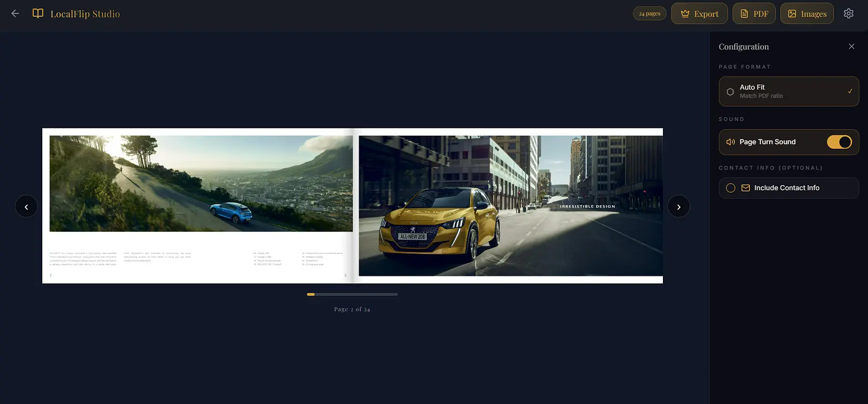Select the Auto Fit page format option

(x=789, y=91)
